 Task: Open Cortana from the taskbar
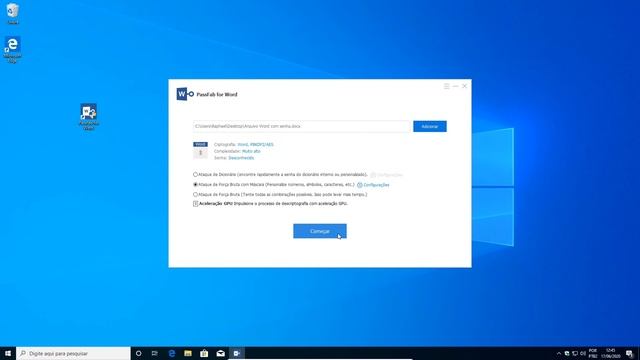(x=138, y=353)
